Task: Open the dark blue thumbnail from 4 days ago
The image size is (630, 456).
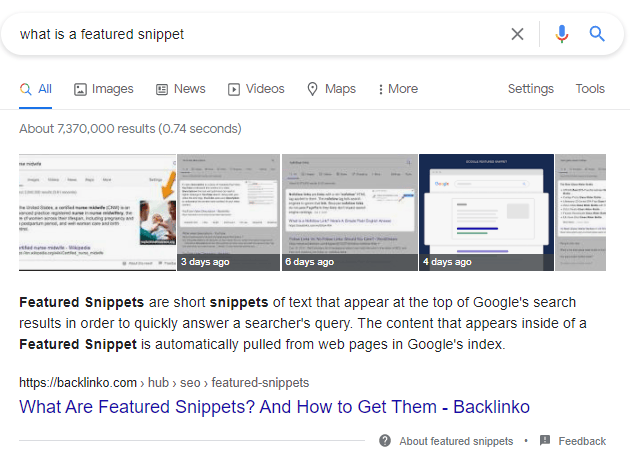Action: (x=486, y=213)
